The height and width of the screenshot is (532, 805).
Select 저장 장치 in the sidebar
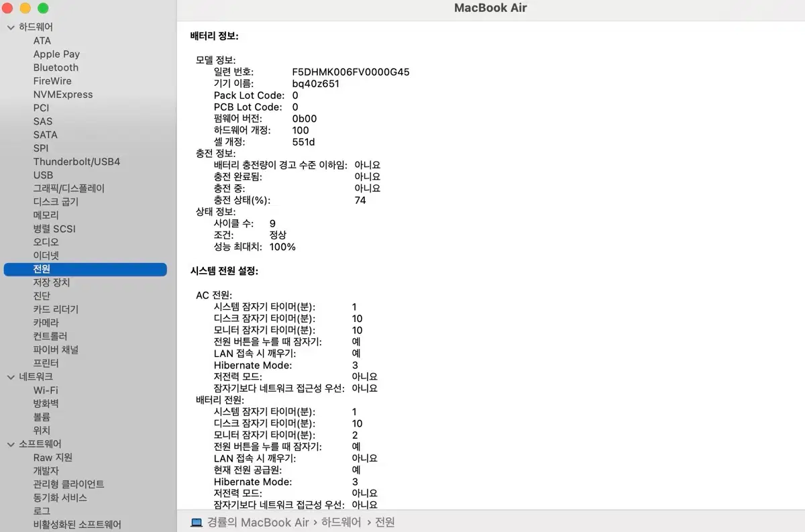point(52,282)
